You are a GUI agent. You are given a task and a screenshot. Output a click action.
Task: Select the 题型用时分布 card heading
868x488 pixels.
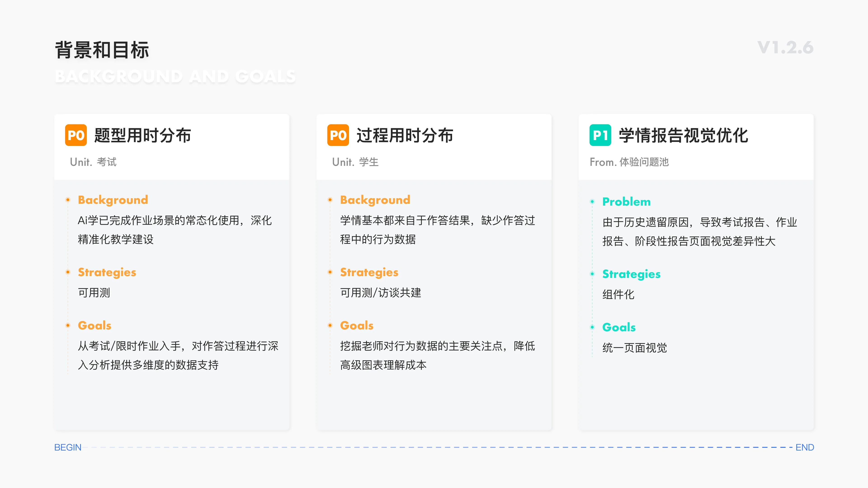[143, 135]
